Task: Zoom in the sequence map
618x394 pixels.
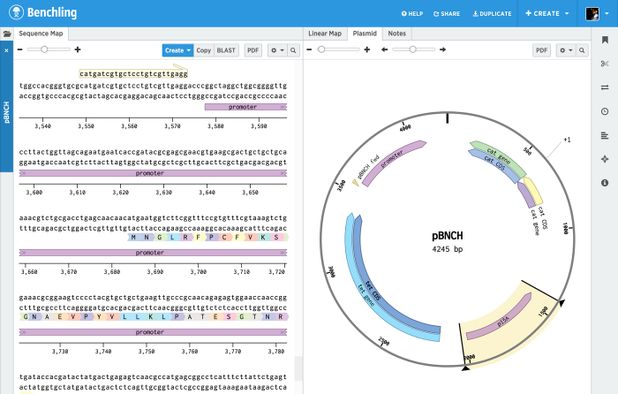Action: (78, 50)
